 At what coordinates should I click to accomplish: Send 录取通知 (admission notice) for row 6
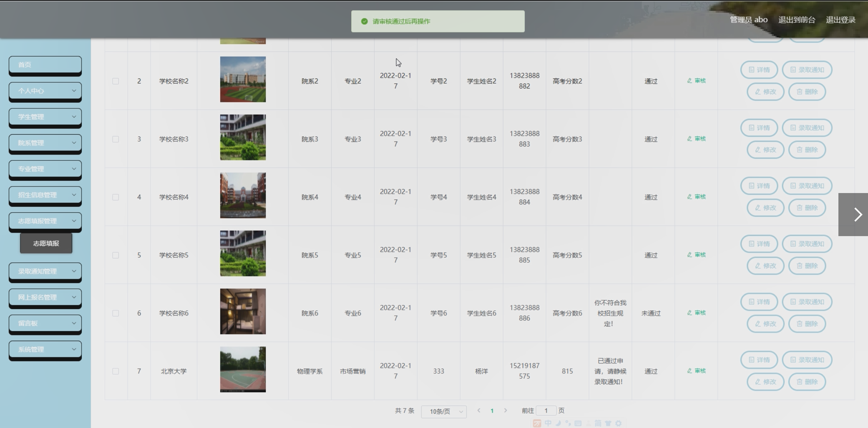tap(807, 302)
